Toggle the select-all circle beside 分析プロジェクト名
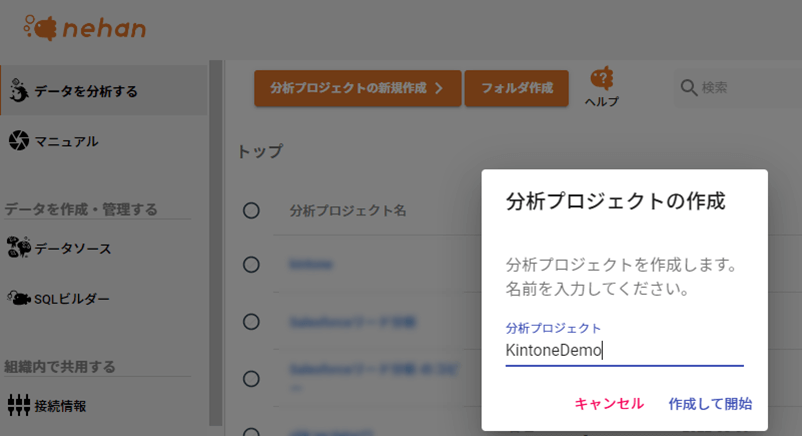Screen dimensions: 802x436 [x=251, y=210]
